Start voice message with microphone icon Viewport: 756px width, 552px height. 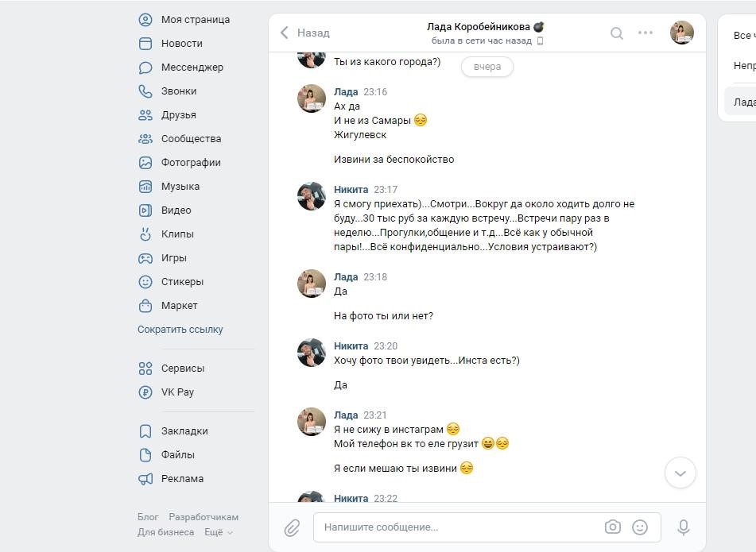[x=683, y=527]
